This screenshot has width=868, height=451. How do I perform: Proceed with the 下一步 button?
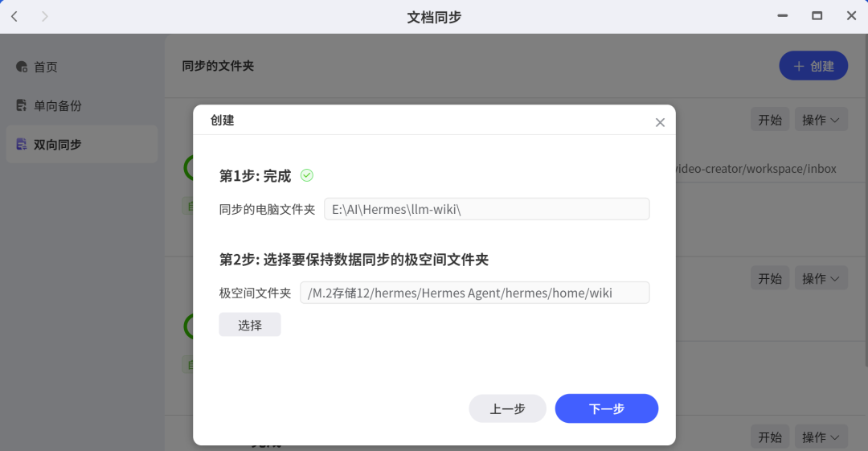click(607, 409)
